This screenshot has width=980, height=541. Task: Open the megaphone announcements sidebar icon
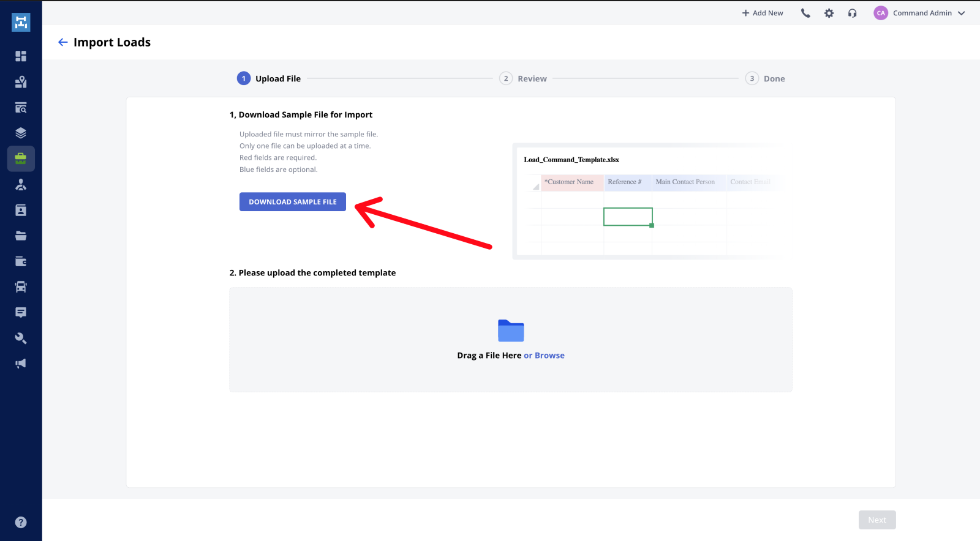[21, 364]
